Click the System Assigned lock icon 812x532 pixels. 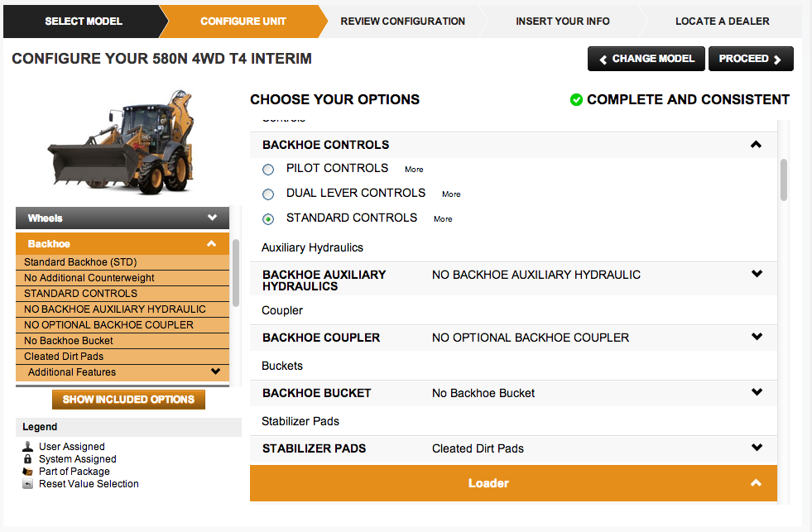(26, 458)
